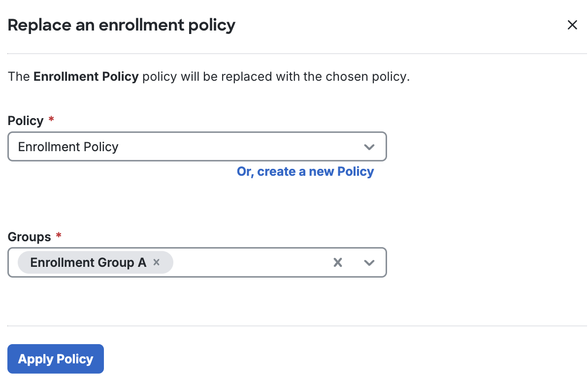Screen dimensions: 588x385
Task: Click the chevron on the Policy selector
Action: click(369, 146)
